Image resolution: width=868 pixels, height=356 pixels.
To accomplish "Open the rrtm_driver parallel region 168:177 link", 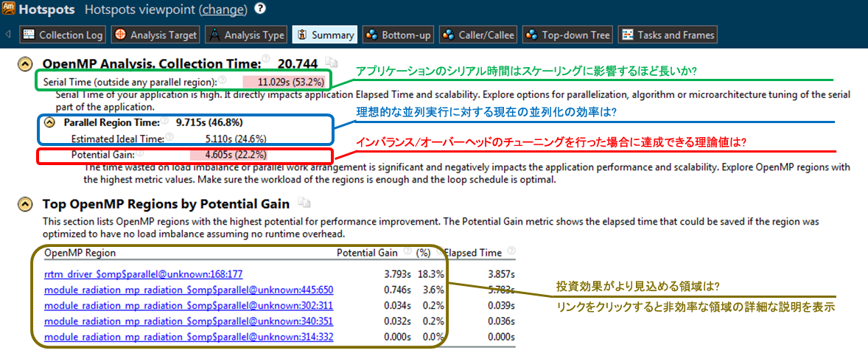I will (143, 273).
